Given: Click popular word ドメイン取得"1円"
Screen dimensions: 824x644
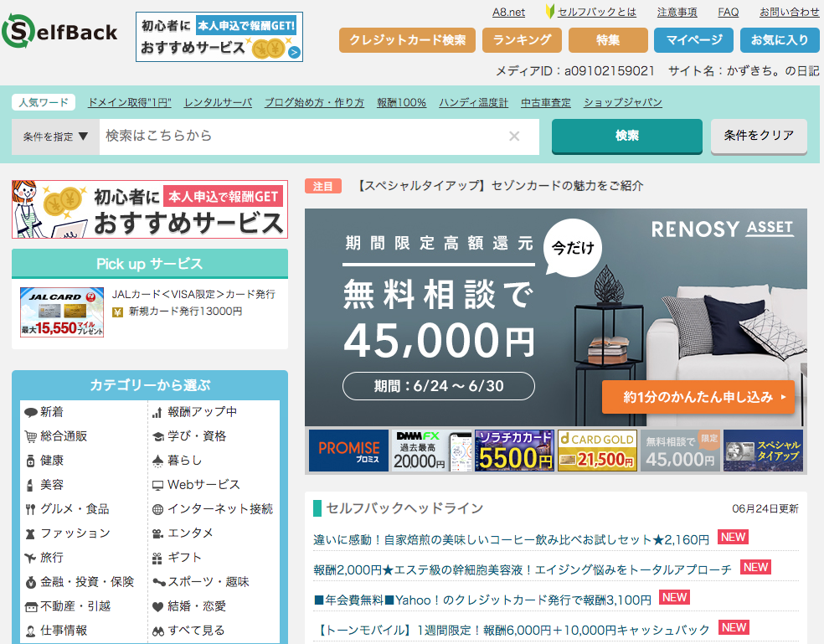Looking at the screenshot, I should 129,102.
